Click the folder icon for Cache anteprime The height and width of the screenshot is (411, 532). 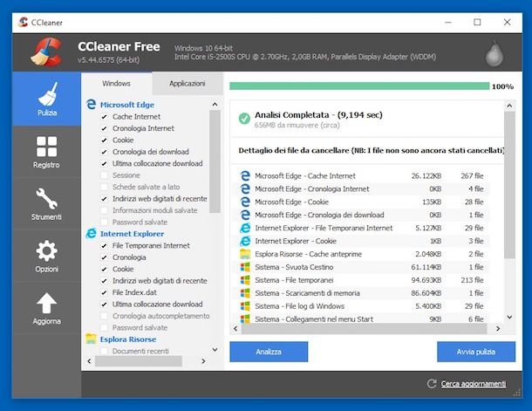tap(245, 254)
